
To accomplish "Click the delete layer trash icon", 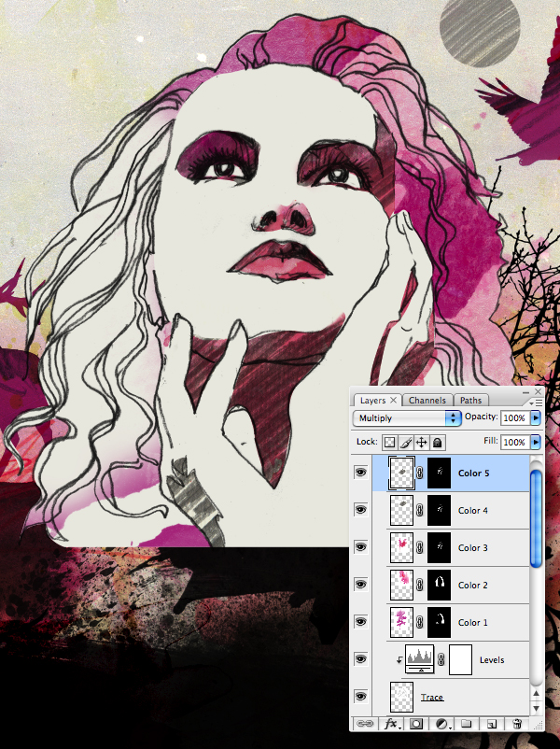I will click(516, 724).
